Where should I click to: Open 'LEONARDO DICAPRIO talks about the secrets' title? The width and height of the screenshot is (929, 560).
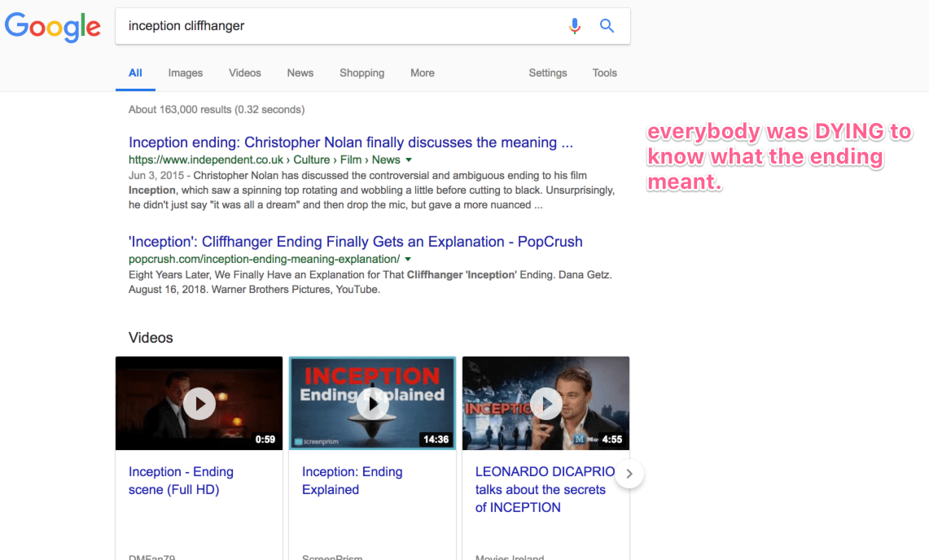coord(545,489)
